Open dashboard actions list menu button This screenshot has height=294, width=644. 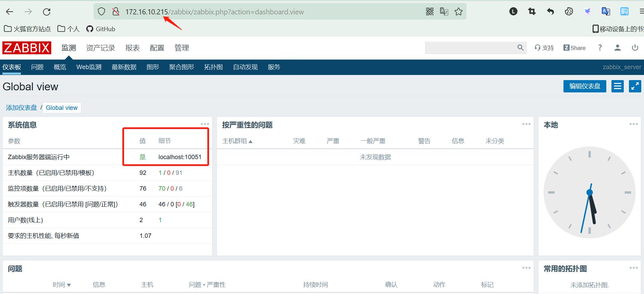[x=618, y=86]
